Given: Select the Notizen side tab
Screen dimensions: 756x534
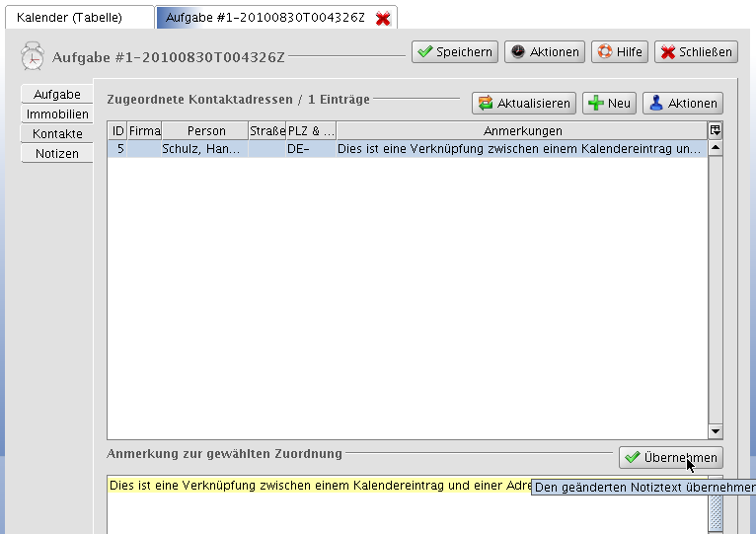Looking at the screenshot, I should [x=57, y=154].
